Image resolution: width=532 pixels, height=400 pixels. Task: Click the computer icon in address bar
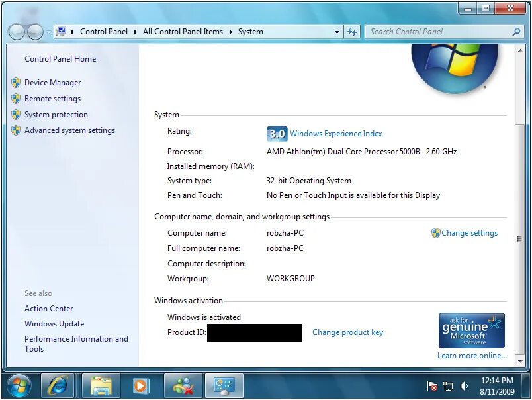coord(61,32)
